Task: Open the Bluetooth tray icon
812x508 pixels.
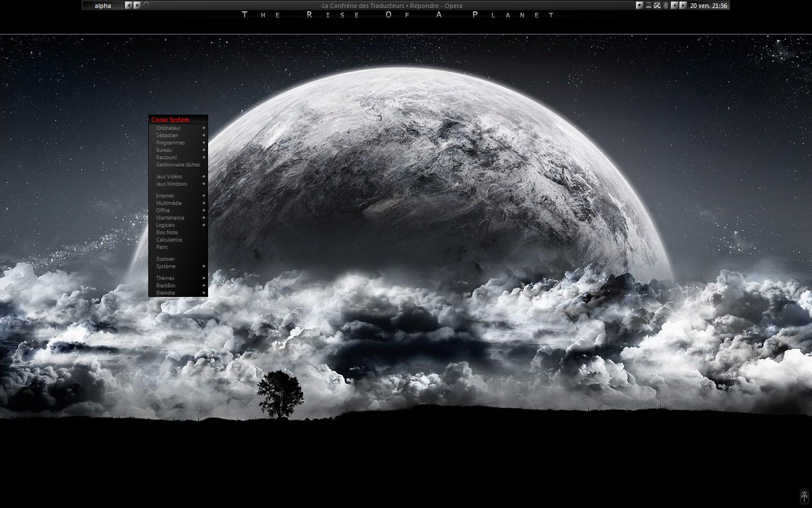Action: pos(665,6)
